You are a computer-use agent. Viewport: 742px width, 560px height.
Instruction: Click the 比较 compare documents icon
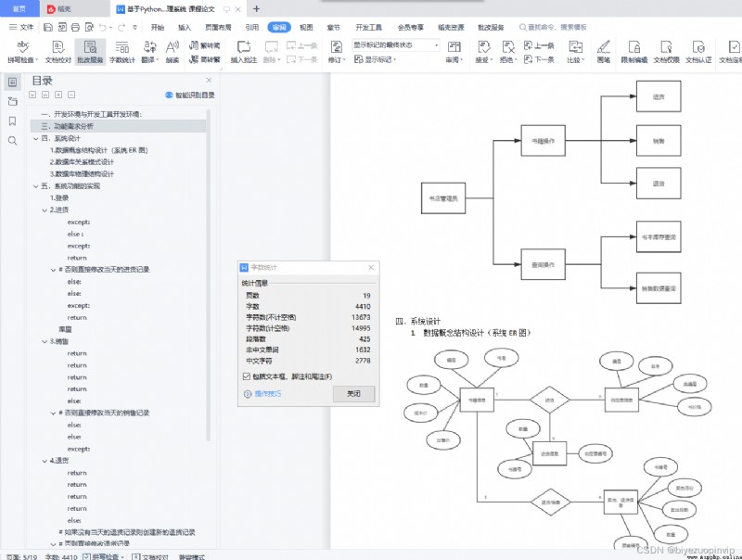pyautogui.click(x=575, y=47)
